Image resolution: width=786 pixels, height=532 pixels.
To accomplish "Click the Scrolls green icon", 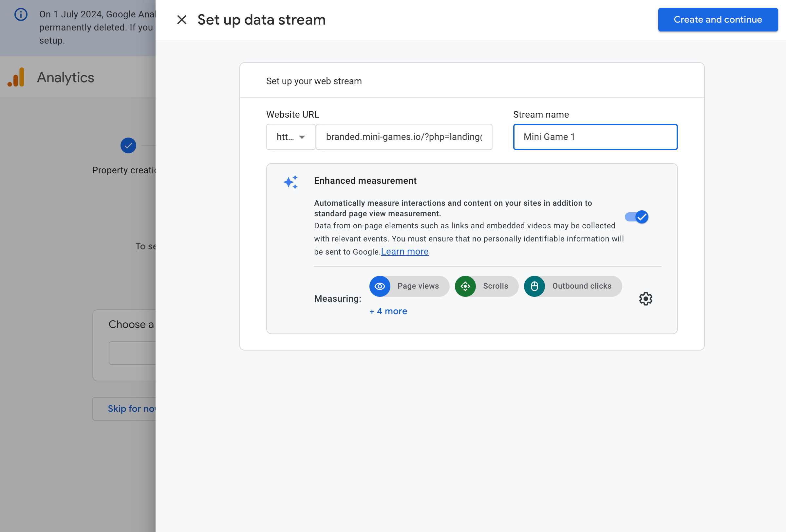I will [x=465, y=286].
